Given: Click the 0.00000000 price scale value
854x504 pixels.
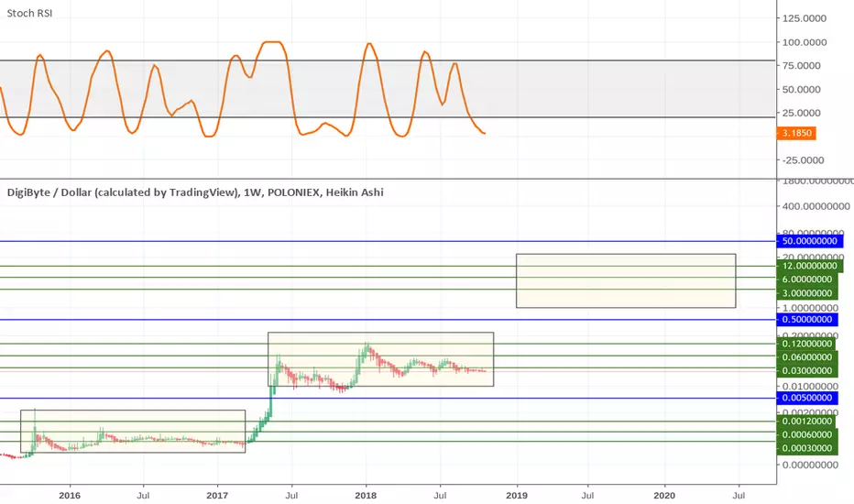Looking at the screenshot, I should point(810,466).
